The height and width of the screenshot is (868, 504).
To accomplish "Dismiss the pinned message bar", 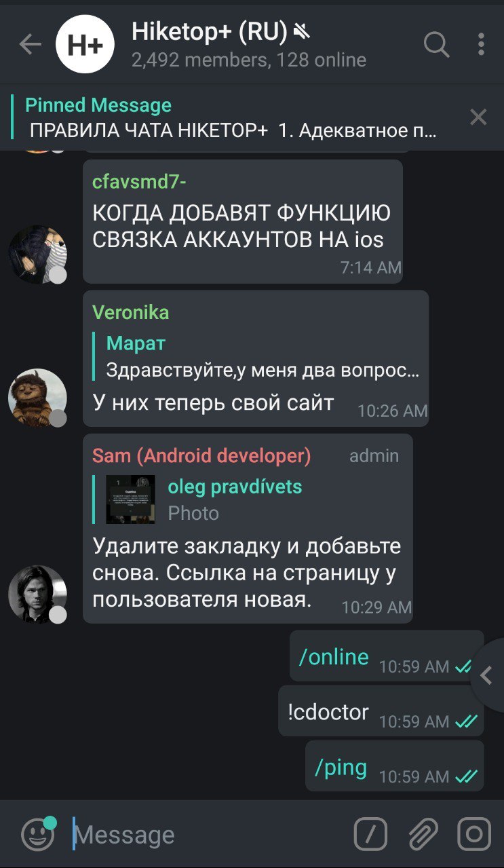I will click(x=478, y=117).
